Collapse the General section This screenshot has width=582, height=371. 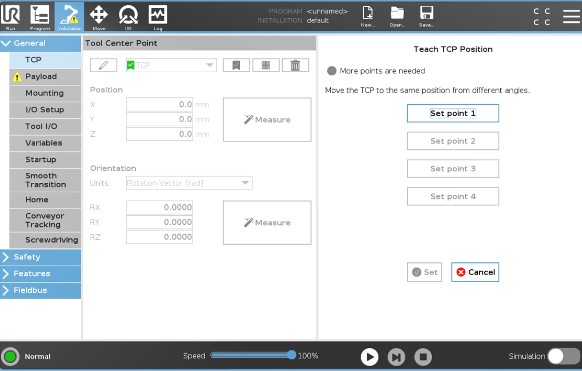click(x=40, y=43)
